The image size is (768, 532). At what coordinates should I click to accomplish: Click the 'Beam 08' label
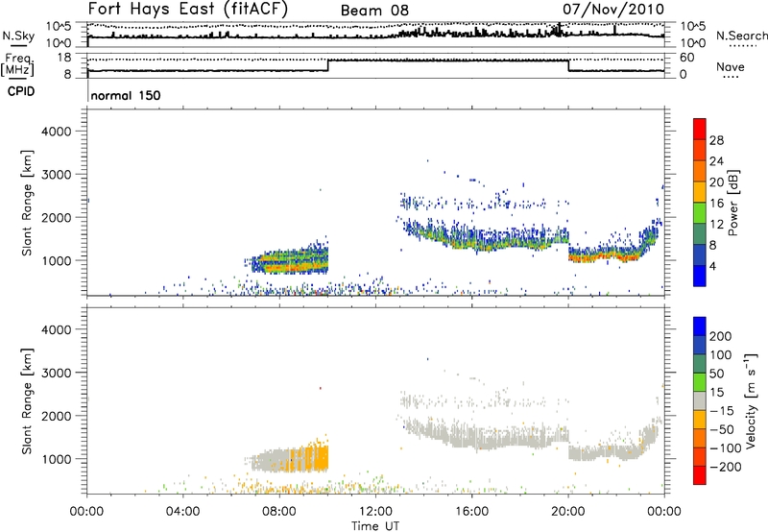[374, 11]
